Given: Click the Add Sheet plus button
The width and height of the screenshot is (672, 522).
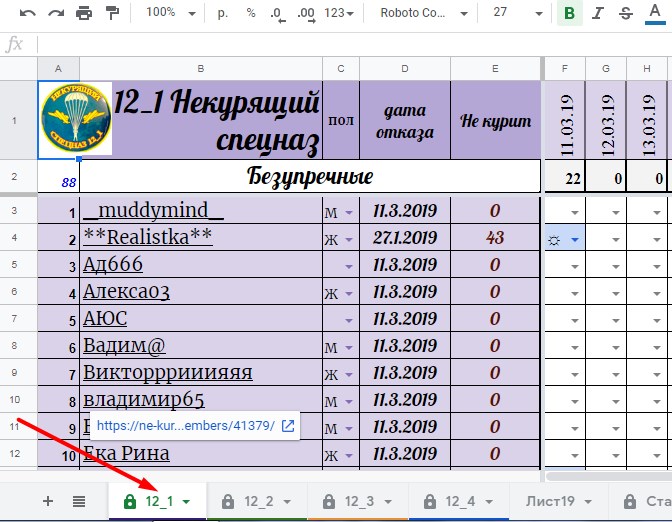Looking at the screenshot, I should click(x=47, y=501).
